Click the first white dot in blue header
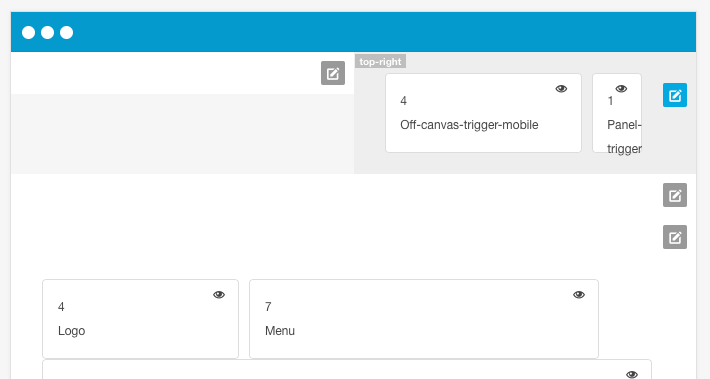 (x=29, y=33)
